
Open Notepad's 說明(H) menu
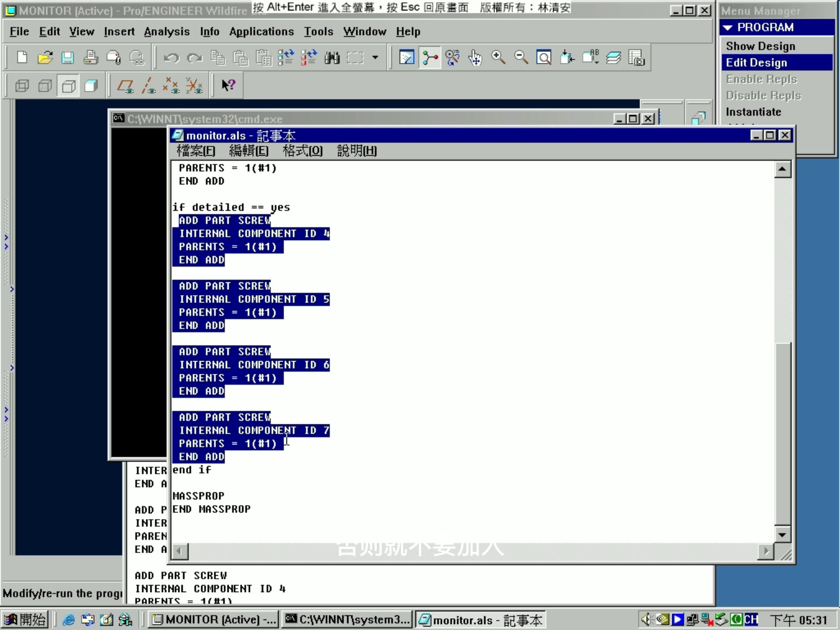pyautogui.click(x=357, y=150)
